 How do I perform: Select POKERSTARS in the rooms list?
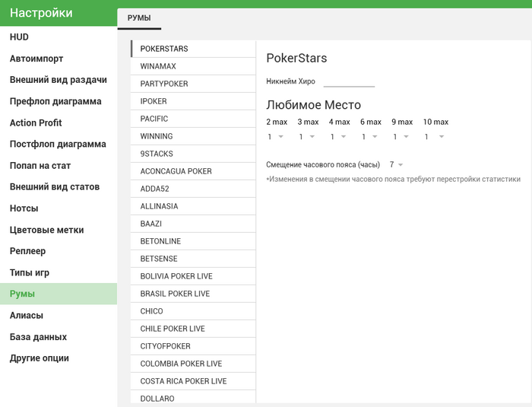click(193, 49)
